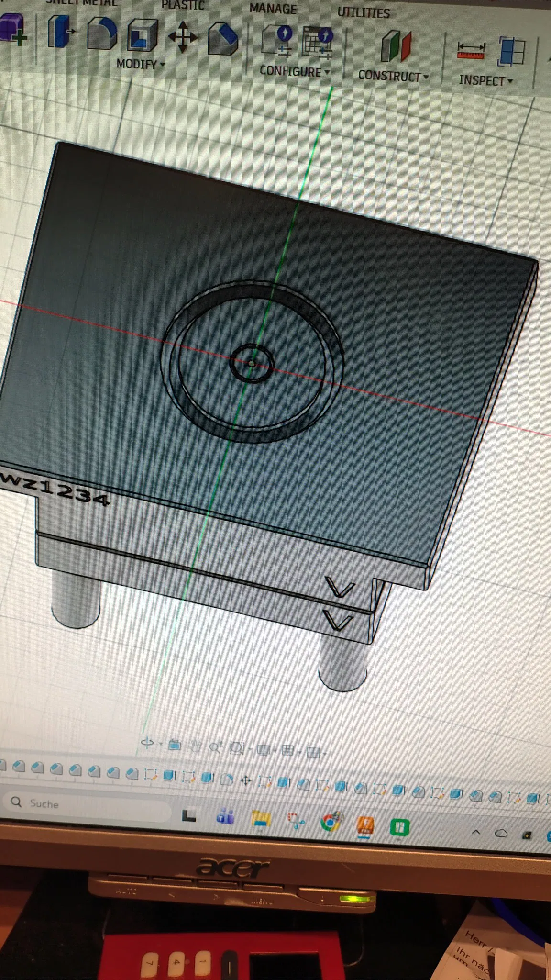
Task: Open the INSPECT dropdown menu
Action: (x=485, y=80)
